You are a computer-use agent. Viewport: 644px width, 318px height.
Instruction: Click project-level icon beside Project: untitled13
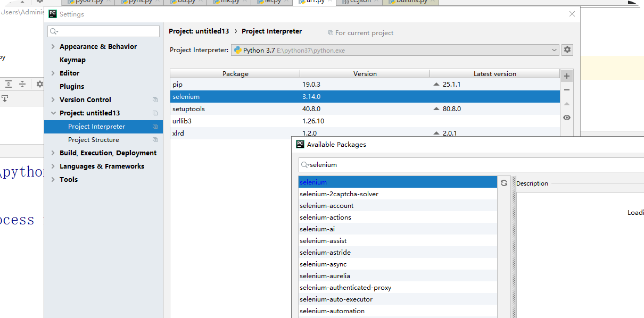tap(155, 113)
